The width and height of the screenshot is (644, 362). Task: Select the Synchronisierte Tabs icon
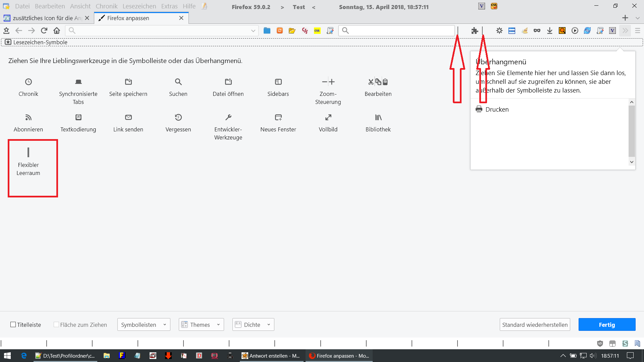[x=78, y=82]
